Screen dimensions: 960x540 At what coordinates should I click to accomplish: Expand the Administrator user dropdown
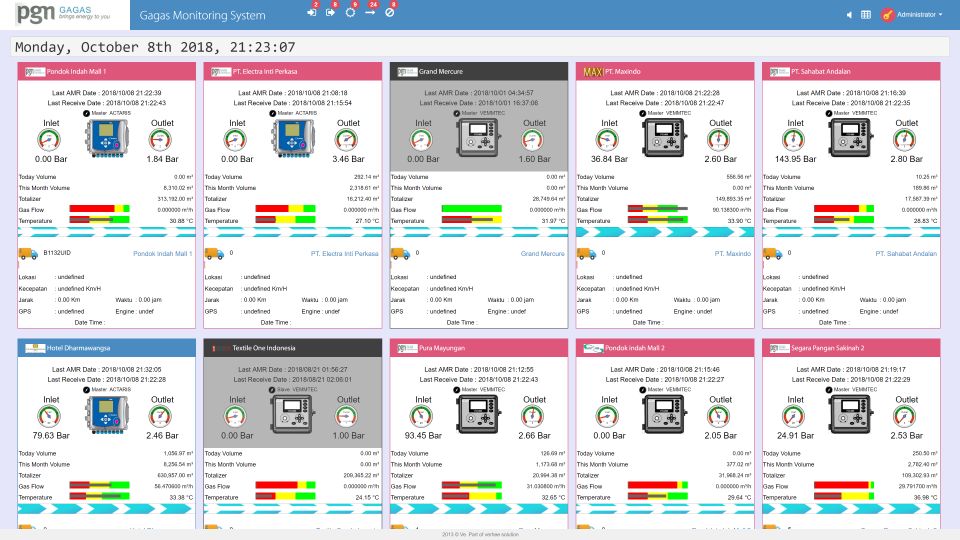[912, 15]
